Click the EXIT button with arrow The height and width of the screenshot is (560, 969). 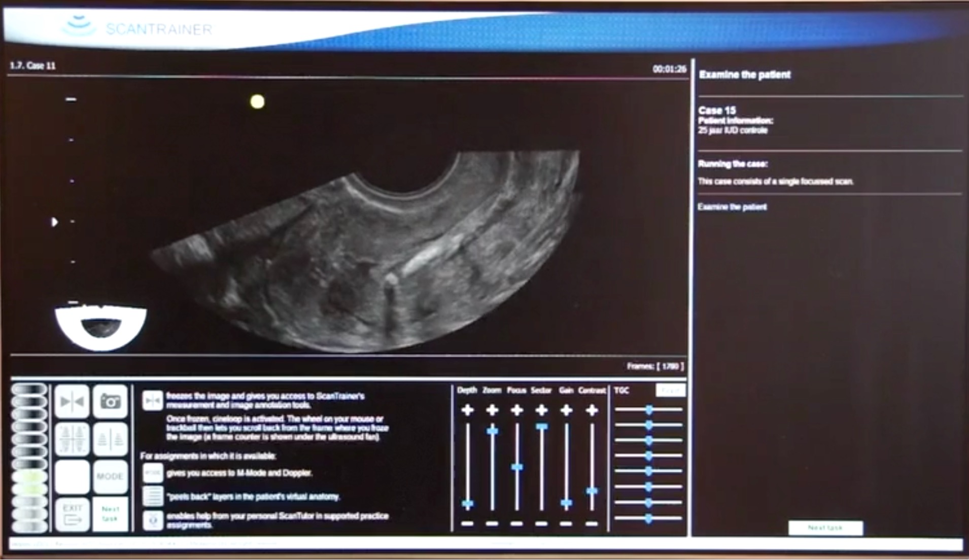point(72,513)
